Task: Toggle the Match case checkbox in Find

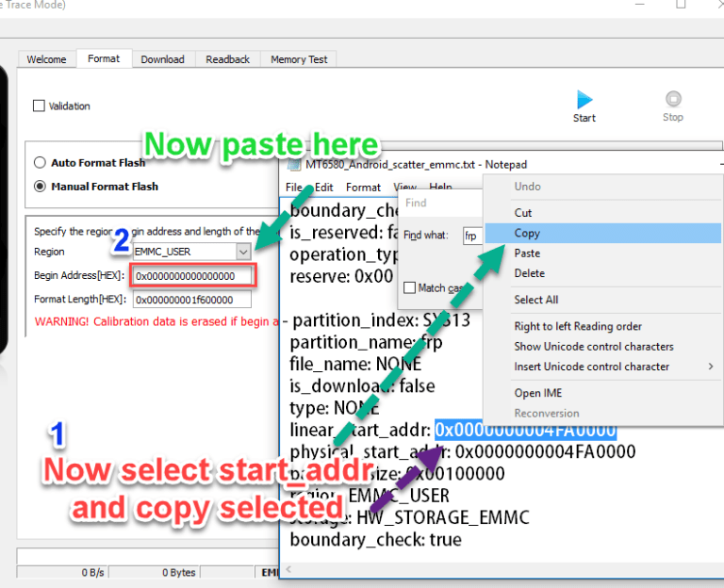Action: 409,287
